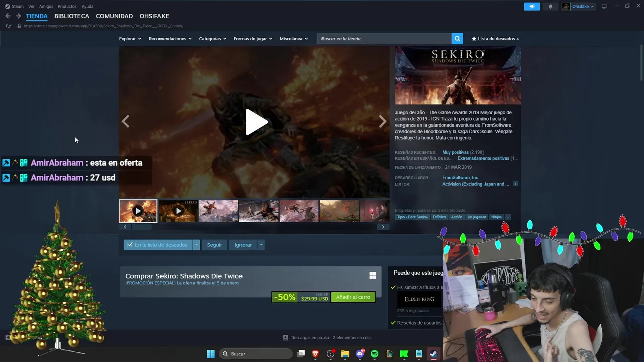Open the Ayuda menu
644x362 pixels.
[x=87, y=6]
